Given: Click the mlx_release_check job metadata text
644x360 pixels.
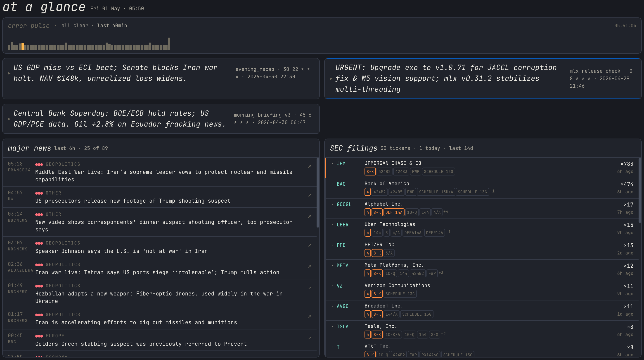Looking at the screenshot, I should pos(601,78).
